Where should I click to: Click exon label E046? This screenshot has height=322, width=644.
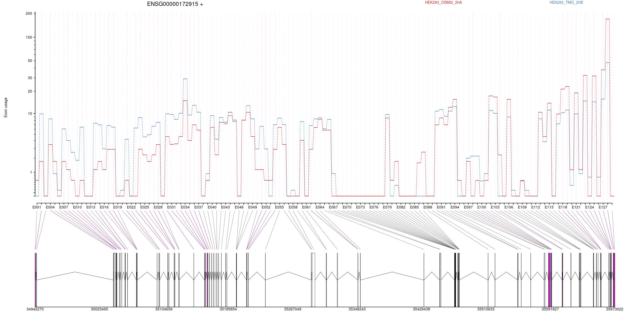pos(239,207)
